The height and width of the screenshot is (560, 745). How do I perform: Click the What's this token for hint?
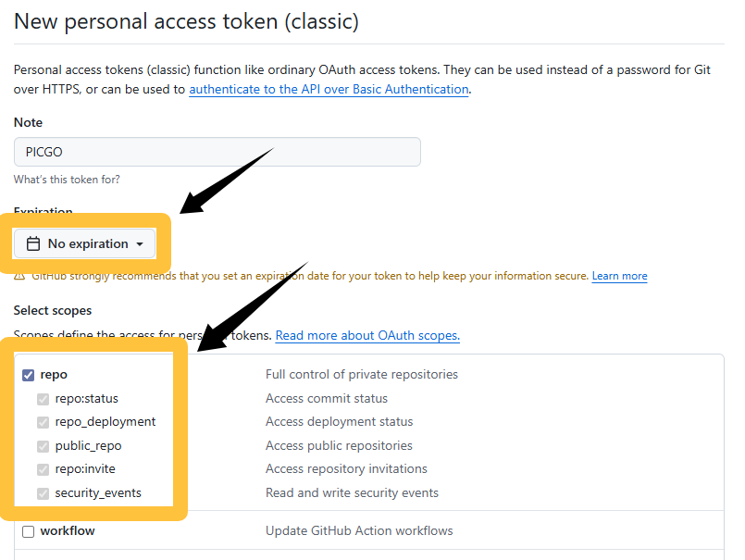67,180
